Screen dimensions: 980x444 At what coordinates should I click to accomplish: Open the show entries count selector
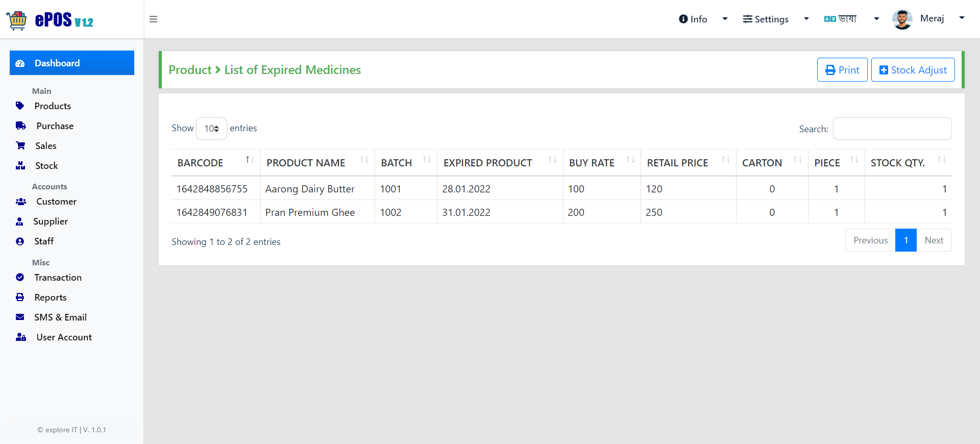[x=211, y=129]
